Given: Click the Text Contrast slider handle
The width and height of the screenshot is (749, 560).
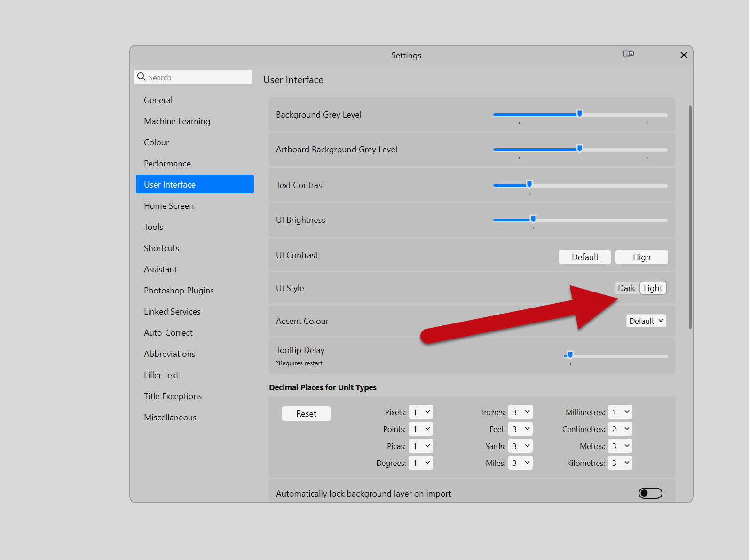Looking at the screenshot, I should pyautogui.click(x=529, y=184).
